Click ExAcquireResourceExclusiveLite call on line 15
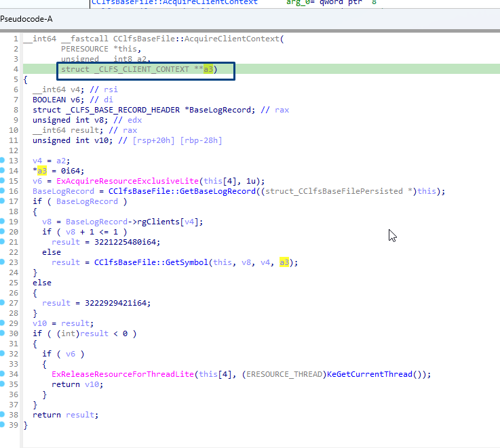The height and width of the screenshot is (448, 500). pyautogui.click(x=128, y=181)
